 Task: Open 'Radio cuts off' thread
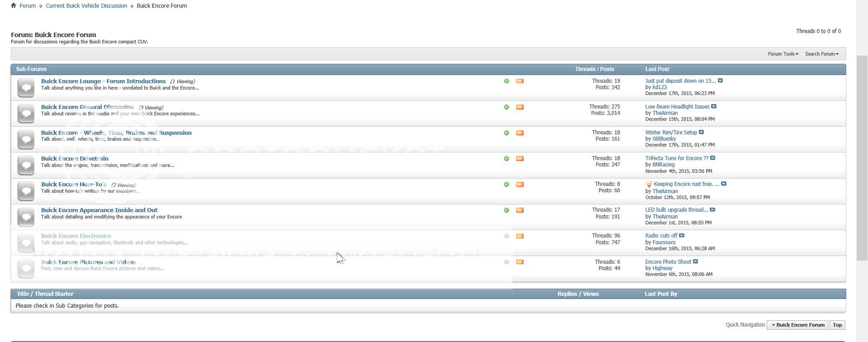pyautogui.click(x=661, y=236)
